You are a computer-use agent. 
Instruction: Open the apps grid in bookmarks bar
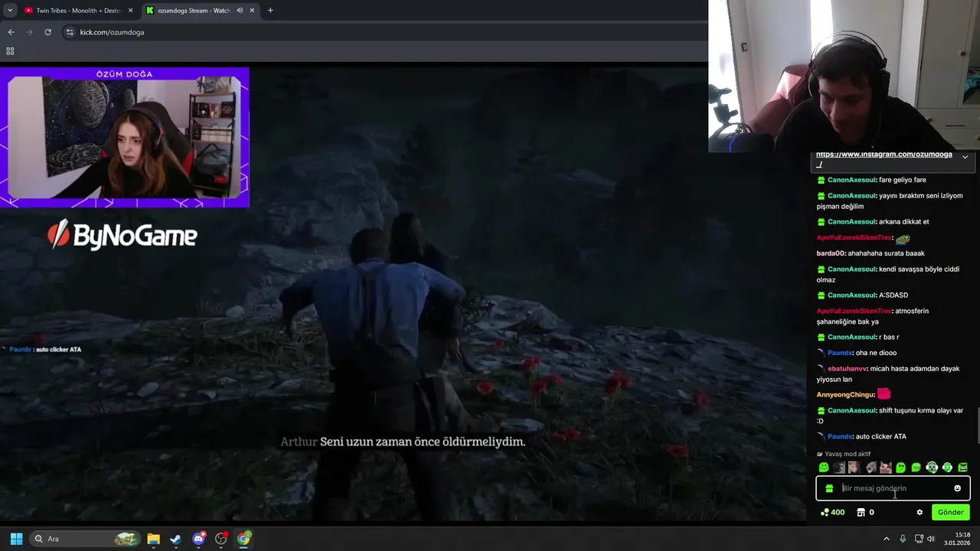pos(10,51)
